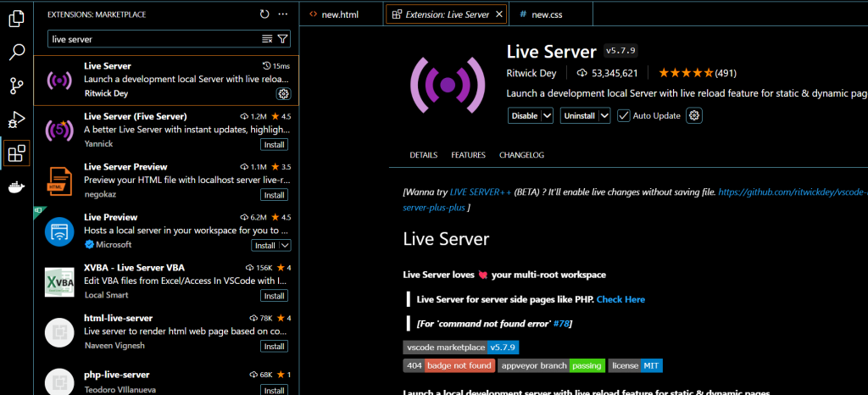Image resolution: width=868 pixels, height=395 pixels.
Task: Clear extensions search results
Action: click(x=267, y=39)
